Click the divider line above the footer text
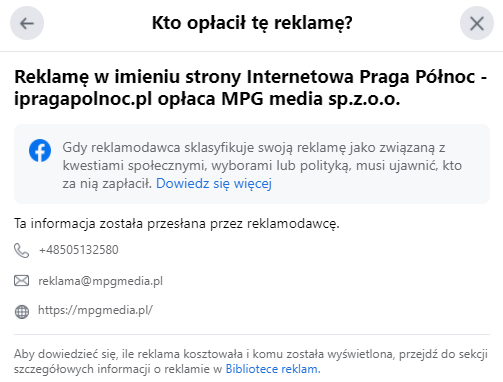503x382 pixels. coord(252,334)
